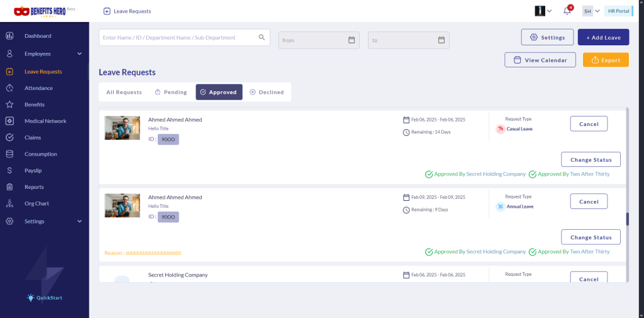Click the Feb 06, 2025 date range in the Casual Leave row
Image resolution: width=644 pixels, height=318 pixels.
(438, 120)
